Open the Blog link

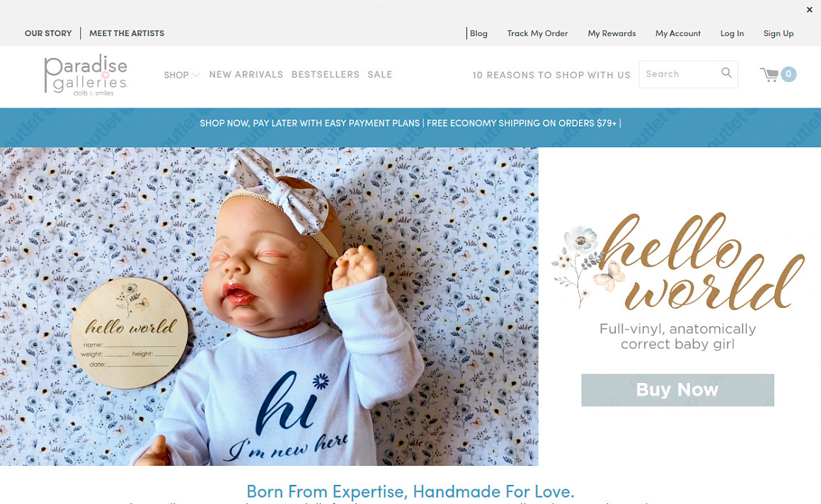click(478, 33)
